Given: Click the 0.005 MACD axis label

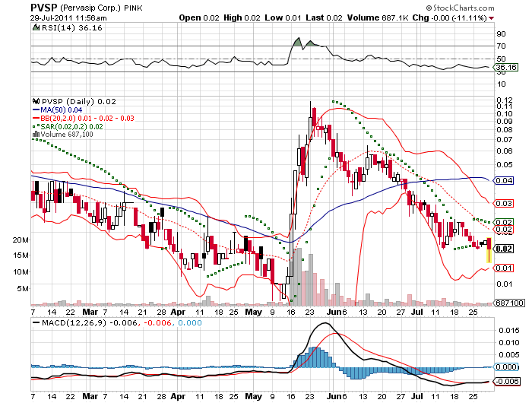Looking at the screenshot, I should point(509,355).
